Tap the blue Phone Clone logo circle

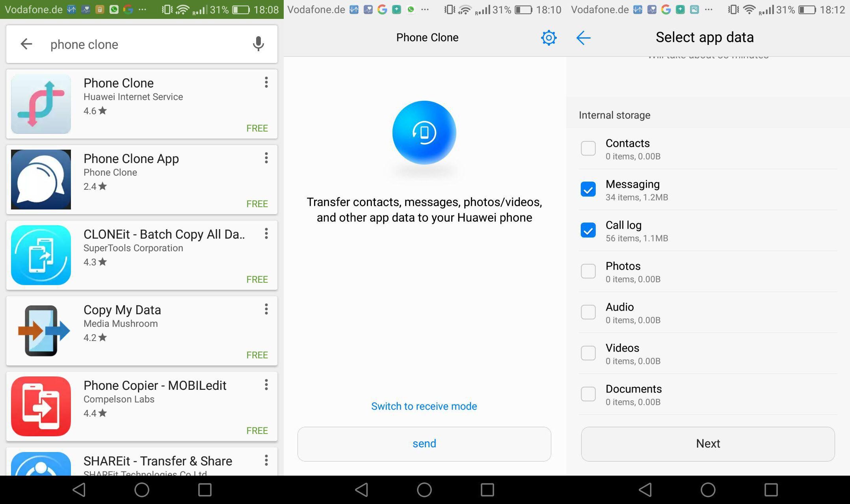tap(424, 133)
